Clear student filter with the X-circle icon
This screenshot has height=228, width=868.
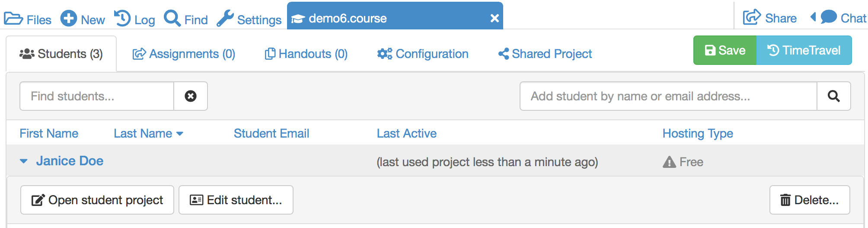[x=191, y=96]
